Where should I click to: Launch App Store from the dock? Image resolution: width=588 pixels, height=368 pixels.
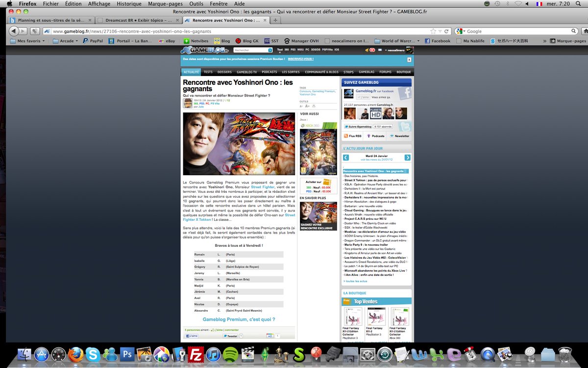41,354
